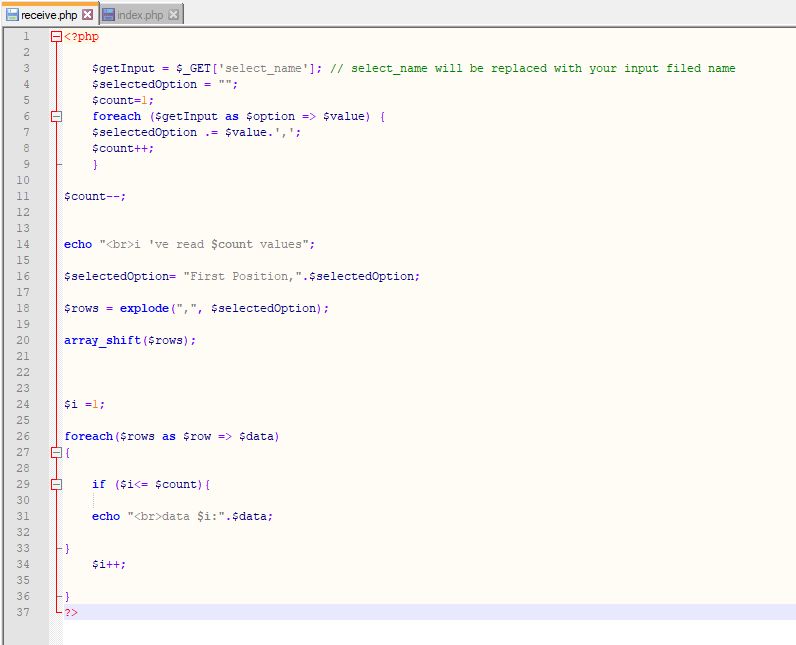Screen dimensions: 796x645
Task: Click the 'explode' function on line 18
Action: tap(144, 308)
